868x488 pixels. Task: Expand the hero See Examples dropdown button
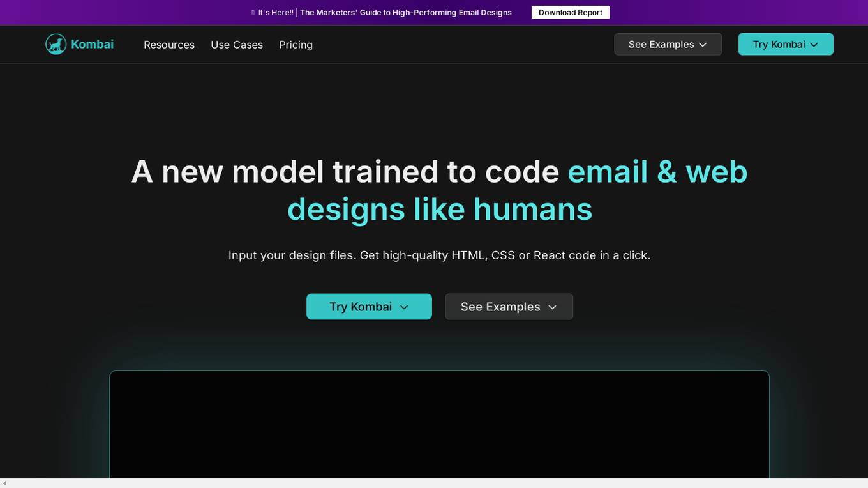tap(509, 307)
